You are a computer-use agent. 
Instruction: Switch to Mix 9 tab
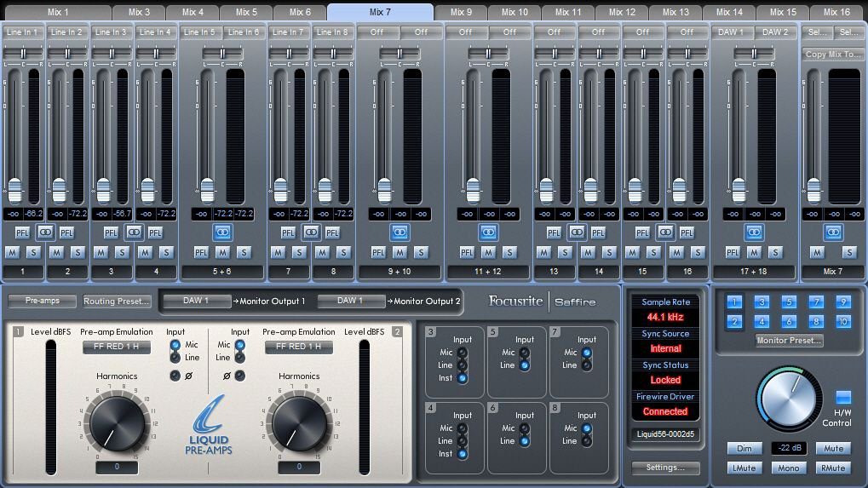point(461,12)
